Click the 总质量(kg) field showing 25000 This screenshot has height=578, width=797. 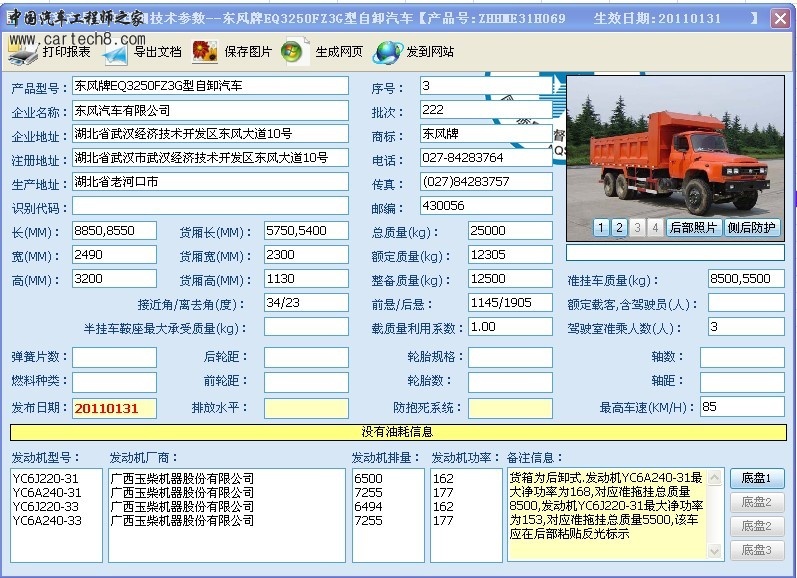coord(510,231)
